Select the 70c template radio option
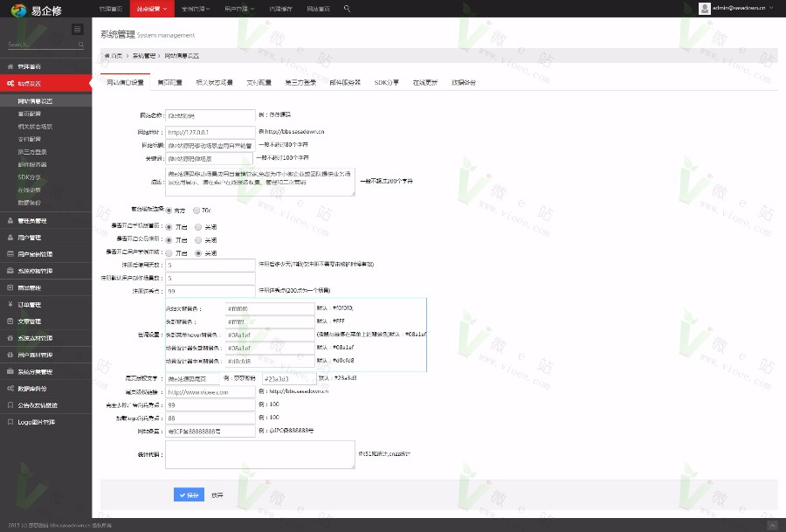The image size is (786, 532). tap(196, 211)
